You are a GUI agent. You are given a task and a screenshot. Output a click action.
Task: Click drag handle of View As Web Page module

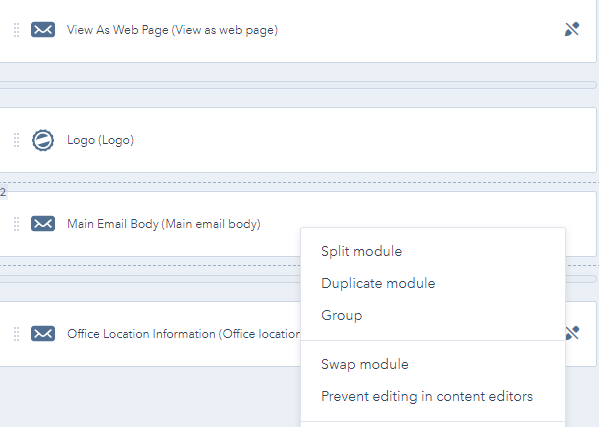tap(16, 30)
